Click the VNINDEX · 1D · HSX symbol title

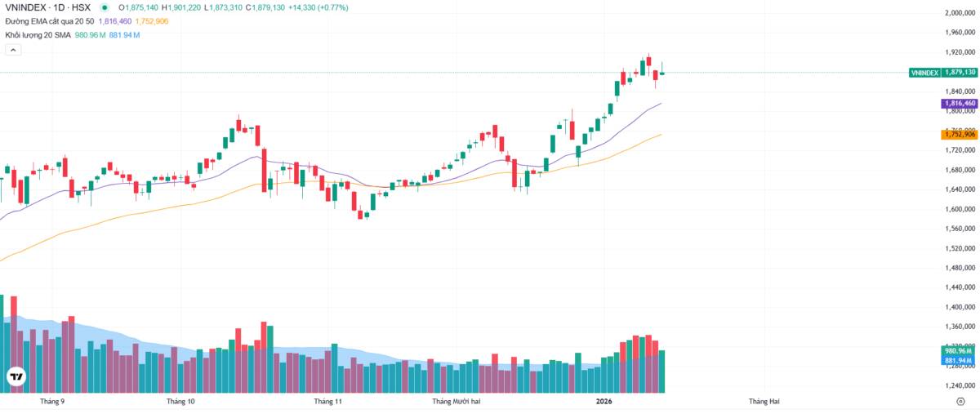[47, 7]
